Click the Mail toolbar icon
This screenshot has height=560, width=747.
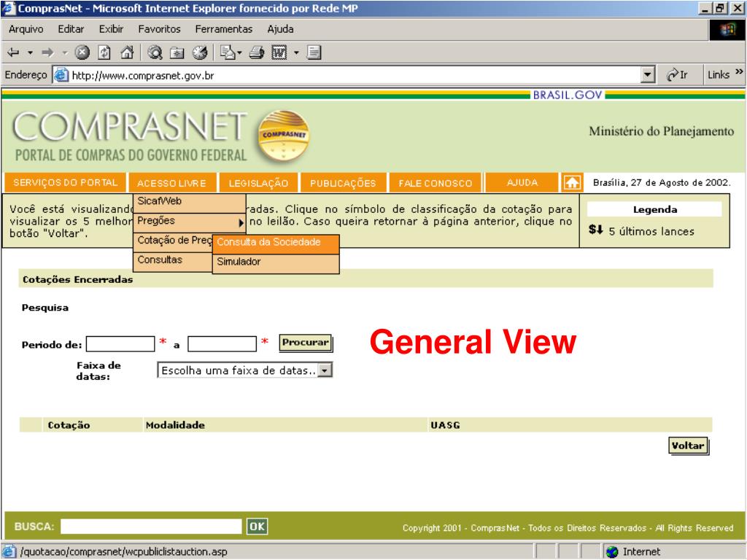pyautogui.click(x=228, y=52)
